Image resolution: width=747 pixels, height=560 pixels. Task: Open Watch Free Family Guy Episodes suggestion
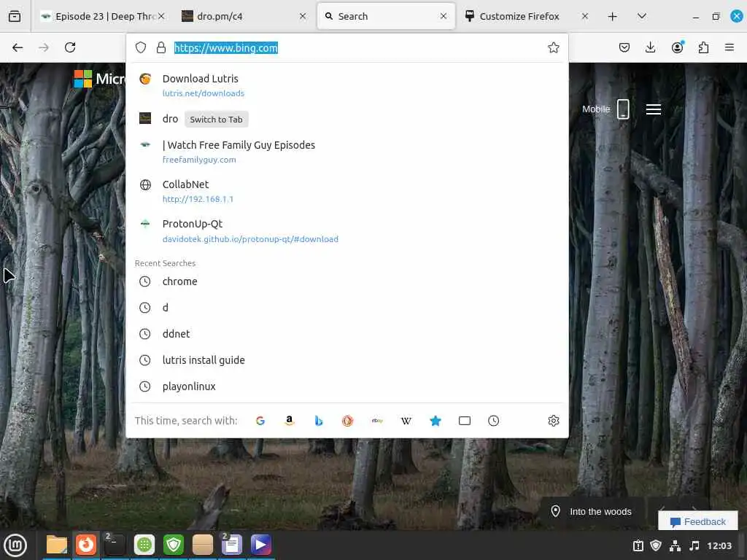347,152
